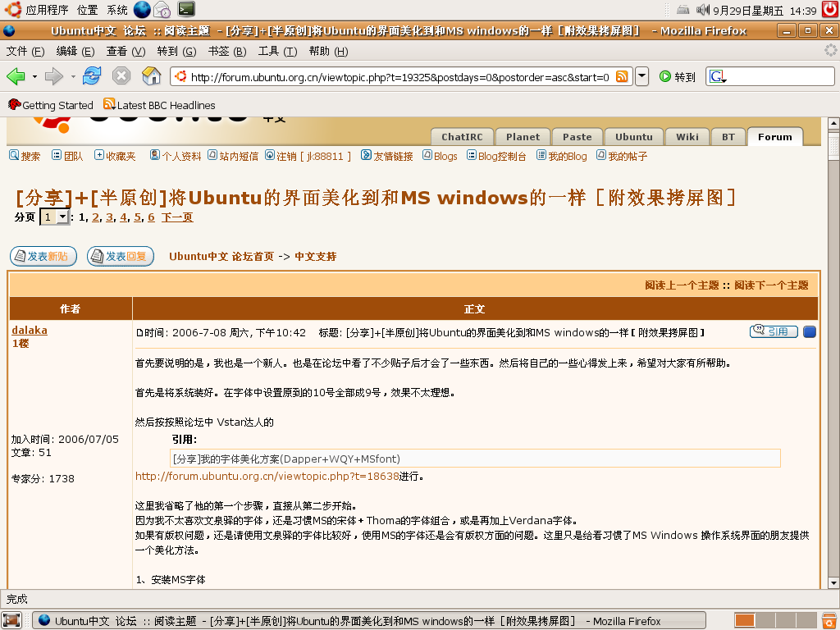840x630 pixels.
Task: Open the 编辑 (E) menu
Action: 75,51
